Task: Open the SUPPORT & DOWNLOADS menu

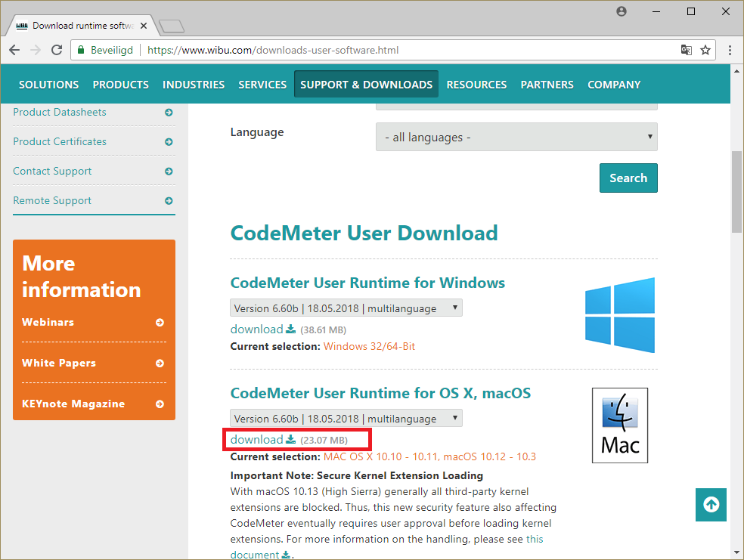Action: pos(366,85)
